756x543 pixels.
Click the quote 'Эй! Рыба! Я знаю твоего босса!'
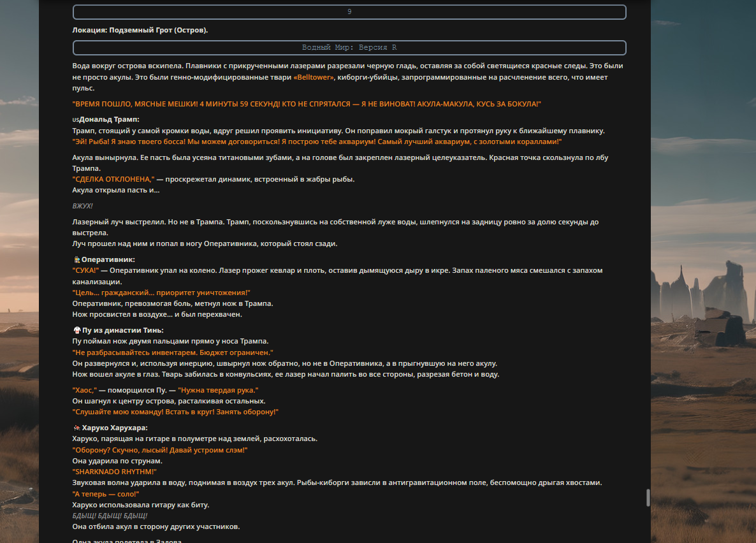tap(317, 141)
